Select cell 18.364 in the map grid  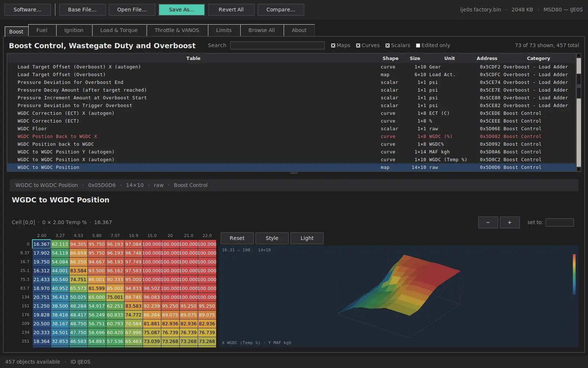point(42,341)
